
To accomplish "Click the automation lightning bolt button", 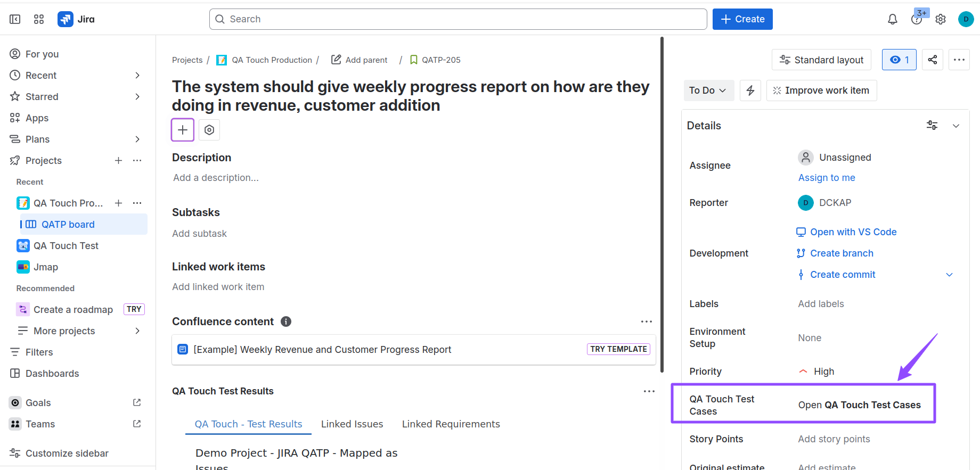I will tap(750, 90).
